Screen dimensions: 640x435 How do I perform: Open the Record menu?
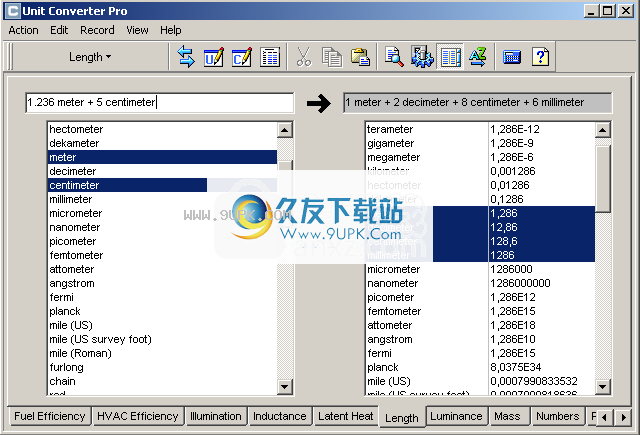coord(97,30)
